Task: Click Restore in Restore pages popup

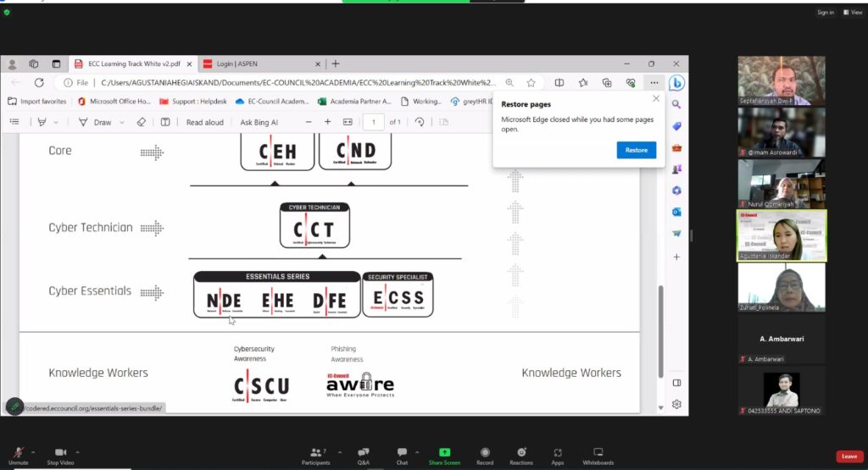Action: [x=637, y=150]
